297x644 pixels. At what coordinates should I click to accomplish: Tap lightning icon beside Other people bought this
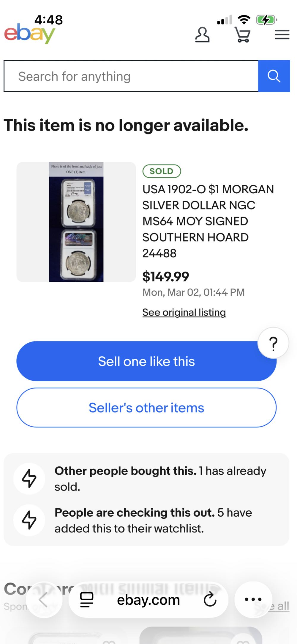pyautogui.click(x=29, y=478)
